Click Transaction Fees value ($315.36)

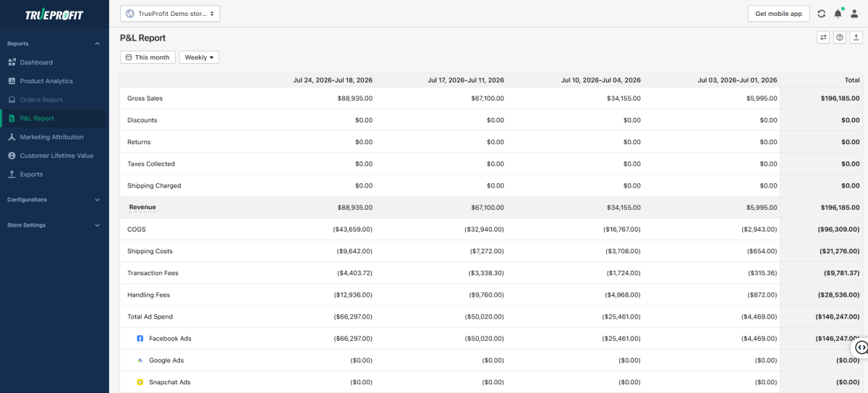(763, 273)
